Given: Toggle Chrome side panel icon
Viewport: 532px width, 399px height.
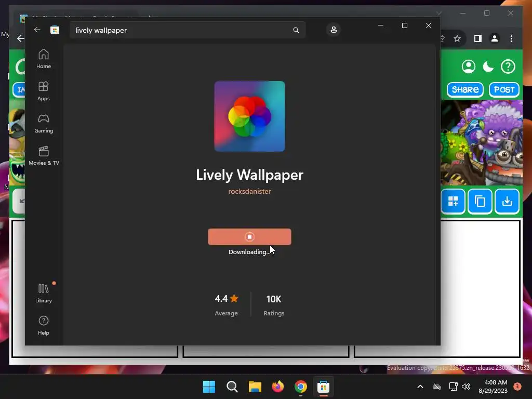Looking at the screenshot, I should 478,38.
